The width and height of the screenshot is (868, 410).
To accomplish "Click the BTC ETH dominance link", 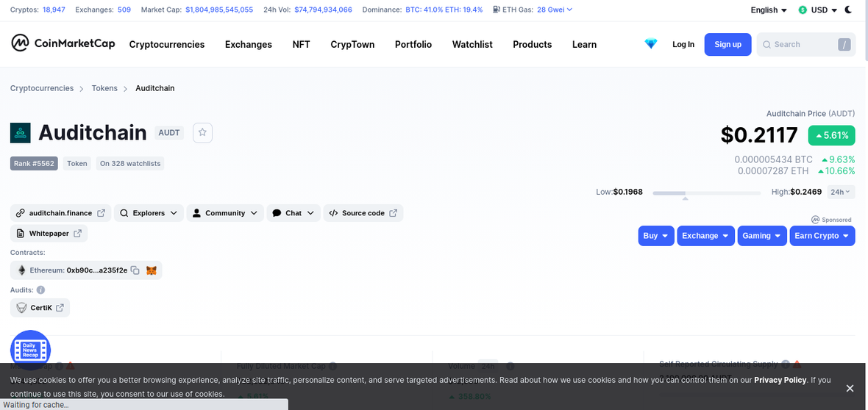I will pyautogui.click(x=444, y=10).
